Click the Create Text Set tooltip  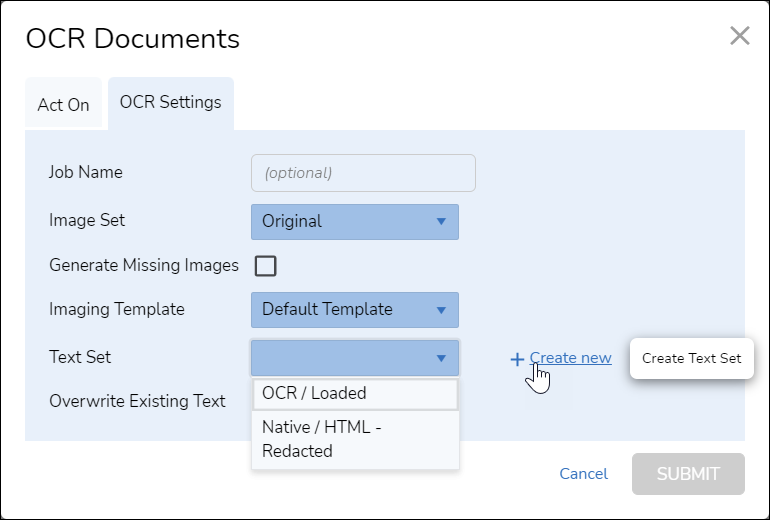click(692, 358)
